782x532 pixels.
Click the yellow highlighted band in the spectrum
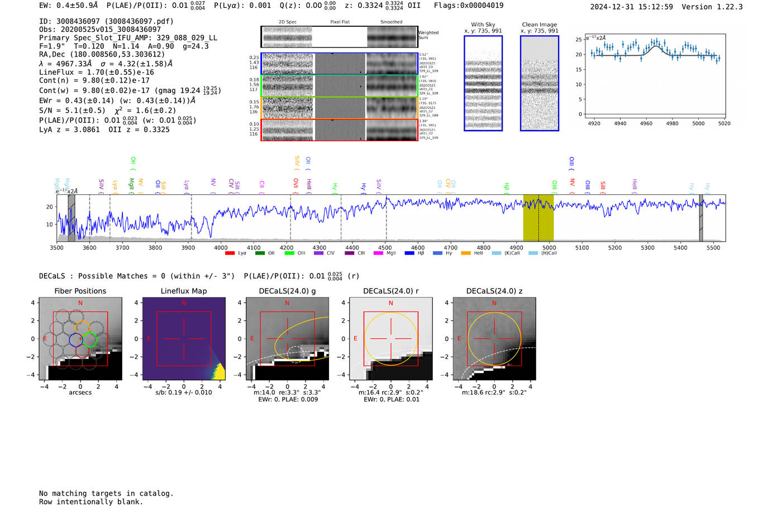tap(538, 218)
